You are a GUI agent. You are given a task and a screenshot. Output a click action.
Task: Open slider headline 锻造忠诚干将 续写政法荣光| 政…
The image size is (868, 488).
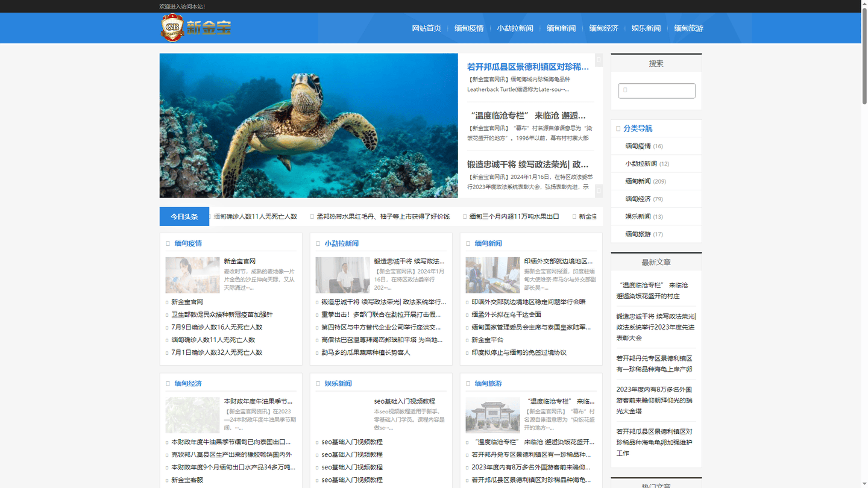[x=528, y=164]
